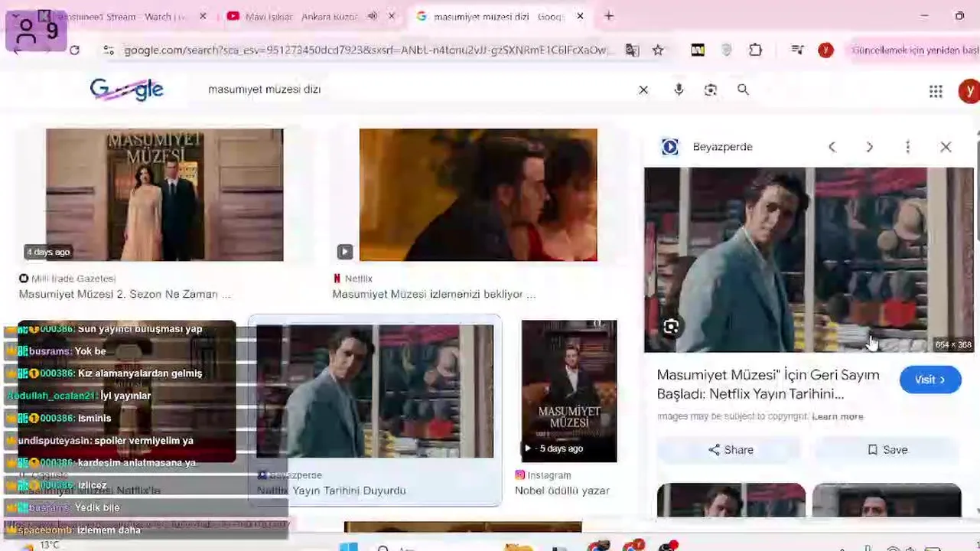The height and width of the screenshot is (551, 980).
Task: Open the Geri Sayım Başladı title link
Action: pyautogui.click(x=768, y=384)
